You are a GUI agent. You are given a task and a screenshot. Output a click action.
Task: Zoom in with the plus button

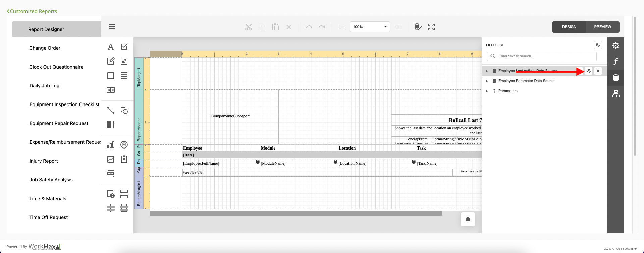point(398,27)
